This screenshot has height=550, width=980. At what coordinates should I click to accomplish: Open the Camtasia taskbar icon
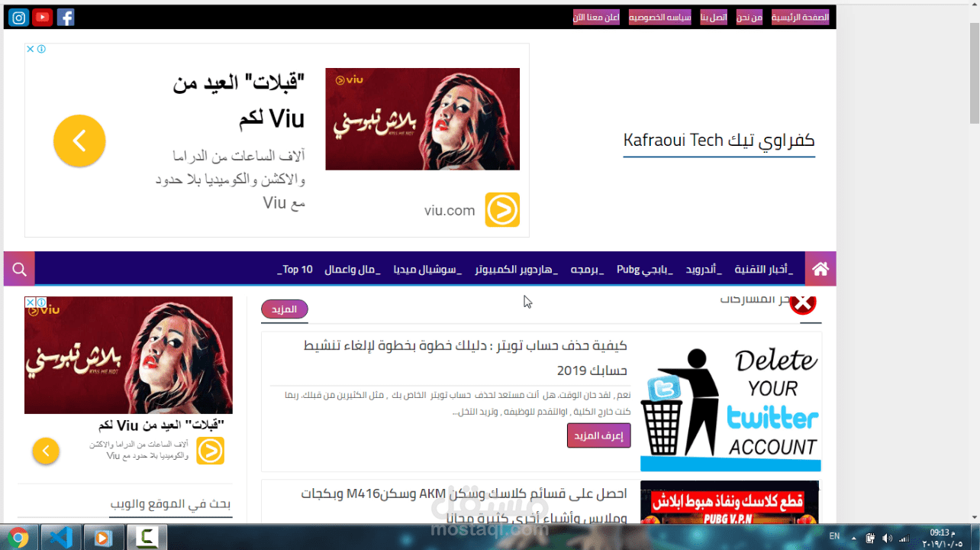tap(146, 537)
